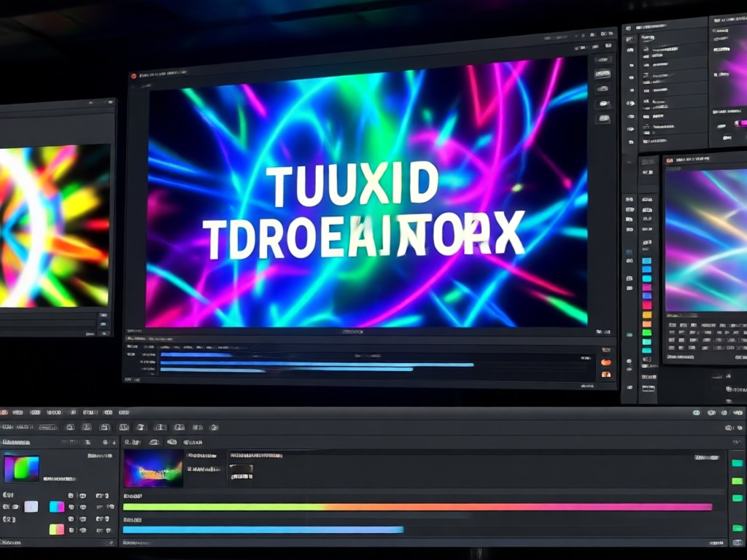Click the red icon in right preview window title bar
The height and width of the screenshot is (560, 747).
[670, 160]
